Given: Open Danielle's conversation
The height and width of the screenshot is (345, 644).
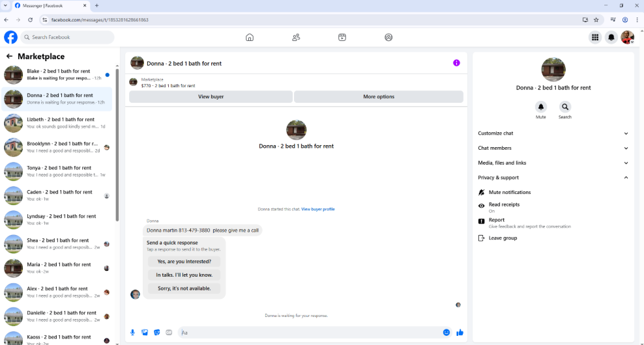Looking at the screenshot, I should click(57, 317).
